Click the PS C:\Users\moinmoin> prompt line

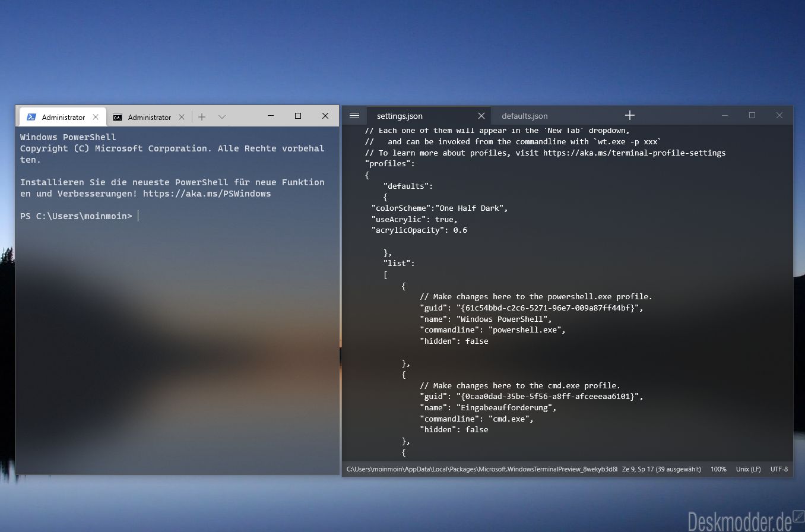(76, 216)
